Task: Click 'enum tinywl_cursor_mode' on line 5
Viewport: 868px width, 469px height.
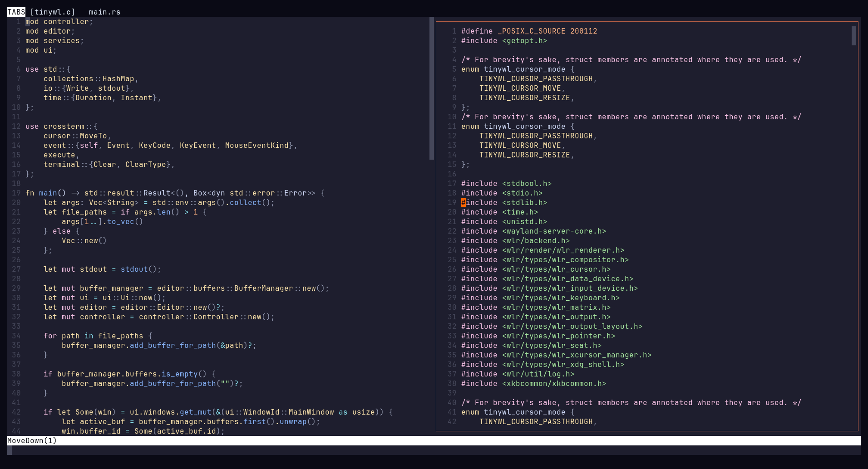Action: [518, 69]
